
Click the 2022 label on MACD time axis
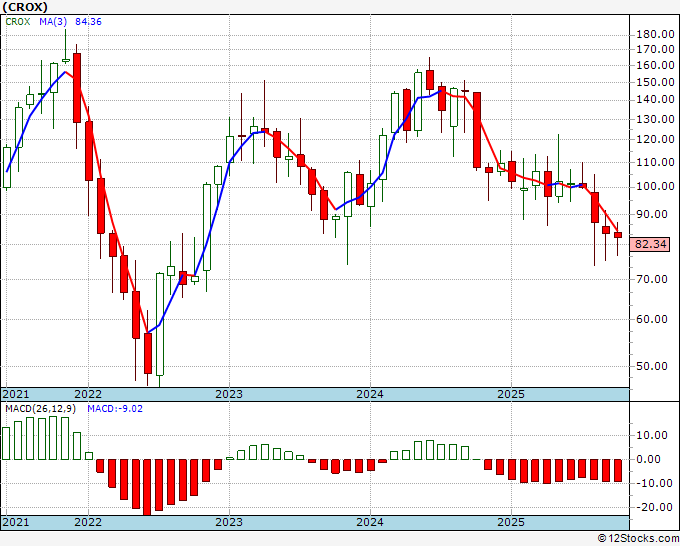pyautogui.click(x=88, y=522)
